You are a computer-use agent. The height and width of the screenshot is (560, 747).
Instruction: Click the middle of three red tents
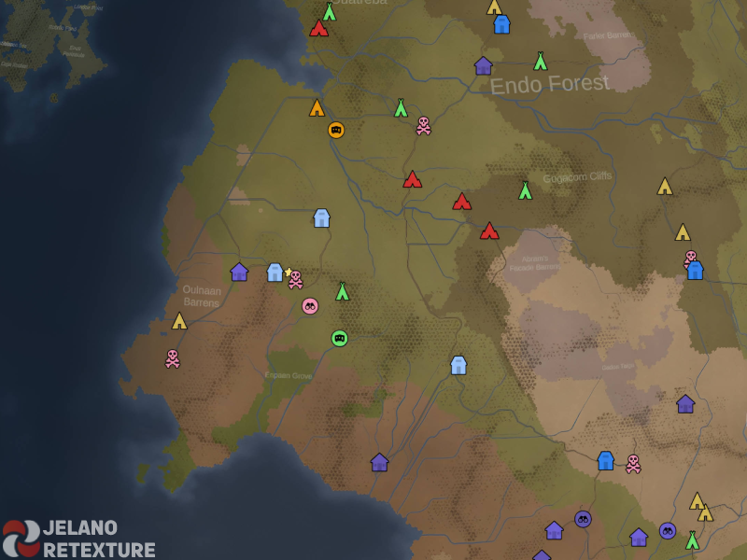[x=461, y=202]
